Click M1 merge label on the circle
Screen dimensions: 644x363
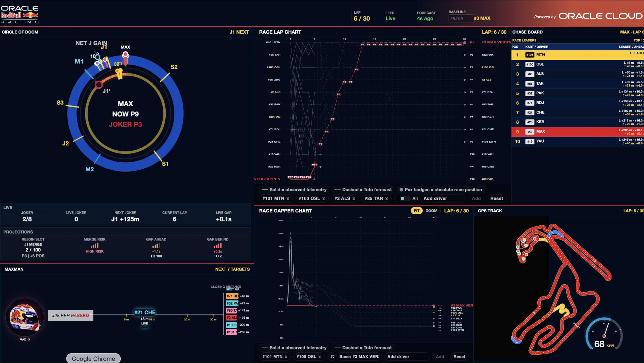[79, 61]
